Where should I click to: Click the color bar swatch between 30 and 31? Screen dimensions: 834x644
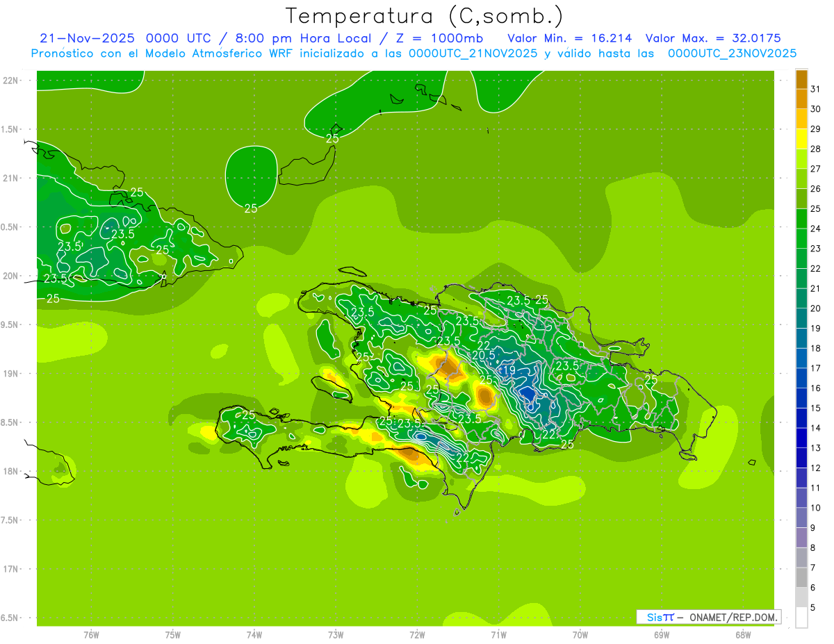(801, 99)
